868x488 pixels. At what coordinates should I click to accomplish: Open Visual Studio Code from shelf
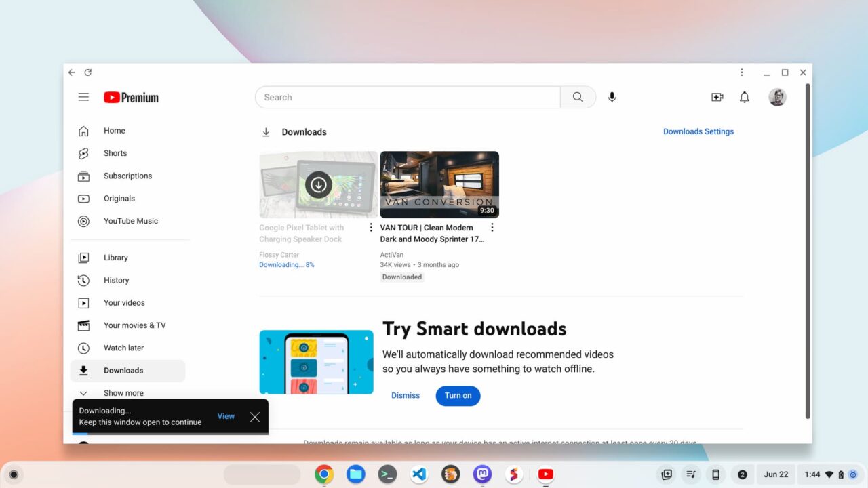click(x=419, y=474)
